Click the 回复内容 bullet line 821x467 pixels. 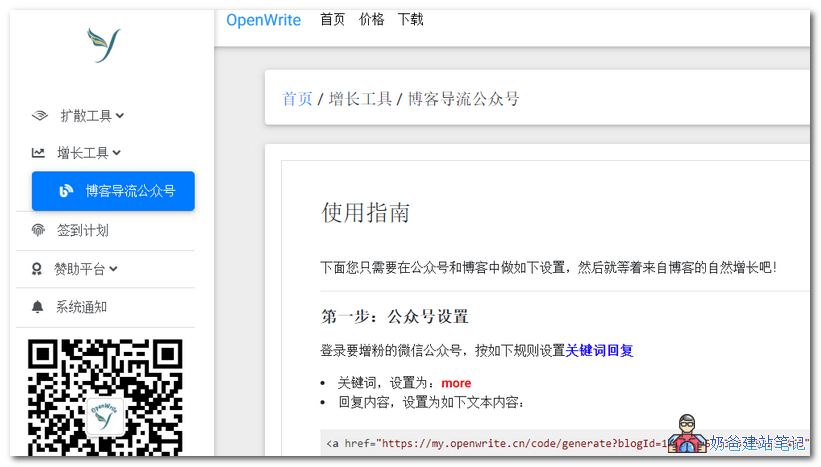point(431,403)
